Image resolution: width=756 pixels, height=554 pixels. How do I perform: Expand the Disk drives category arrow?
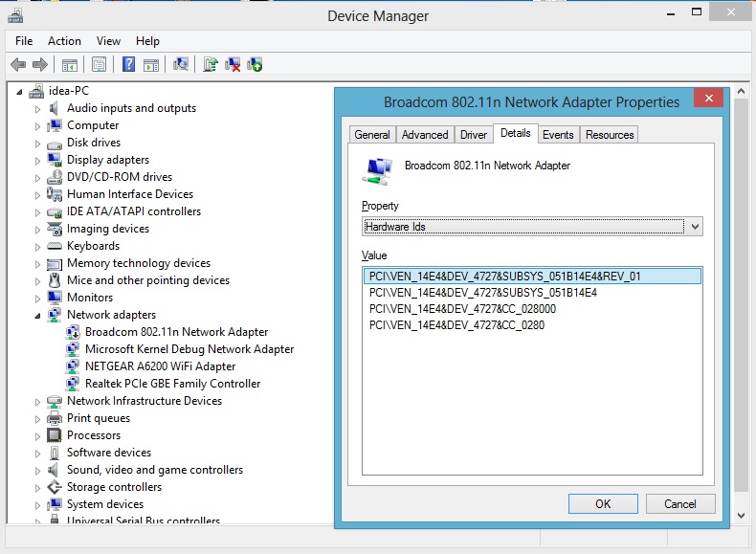tap(37, 144)
